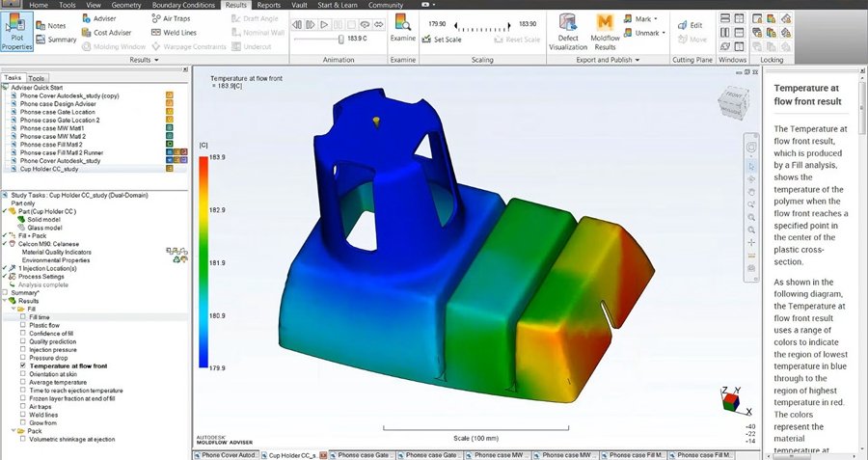868x460 pixels.
Task: Click the pan hand tool in navigation bar
Action: point(751,192)
